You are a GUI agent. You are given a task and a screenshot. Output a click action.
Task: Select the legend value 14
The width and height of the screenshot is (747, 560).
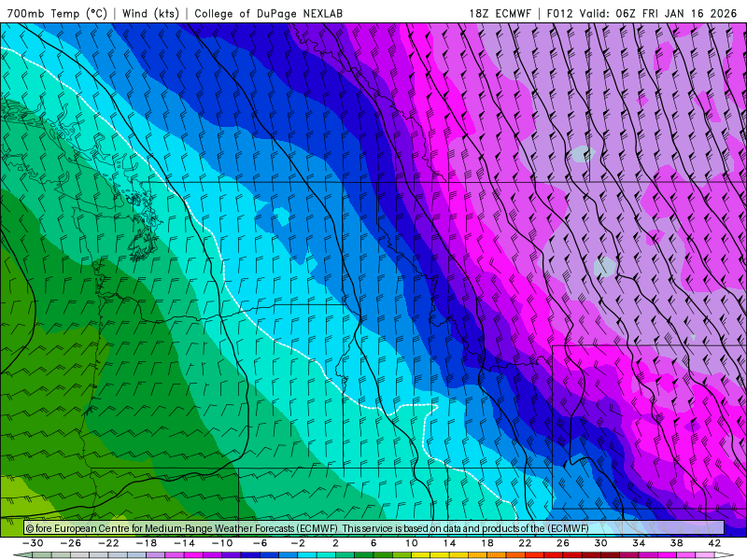tap(449, 543)
